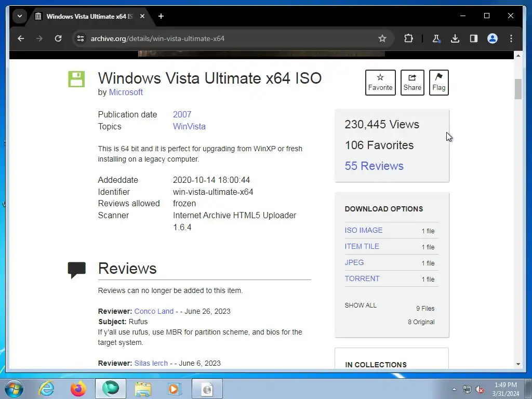
Task: Click the IN COLLECTIONS heading
Action: pos(376,365)
